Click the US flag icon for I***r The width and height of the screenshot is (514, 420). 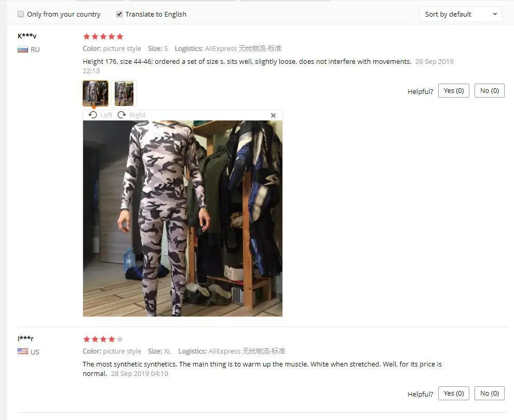coord(23,351)
